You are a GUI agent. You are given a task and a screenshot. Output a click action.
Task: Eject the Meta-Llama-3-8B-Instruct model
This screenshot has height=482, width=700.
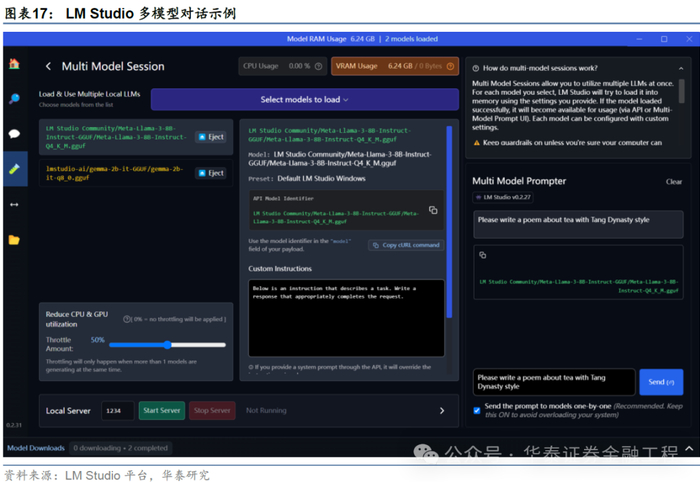pos(211,137)
